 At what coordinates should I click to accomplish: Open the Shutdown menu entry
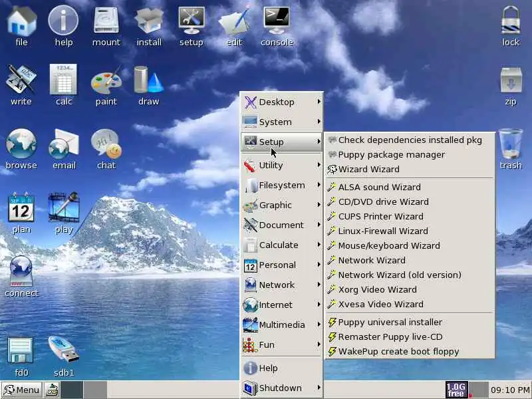(x=282, y=388)
